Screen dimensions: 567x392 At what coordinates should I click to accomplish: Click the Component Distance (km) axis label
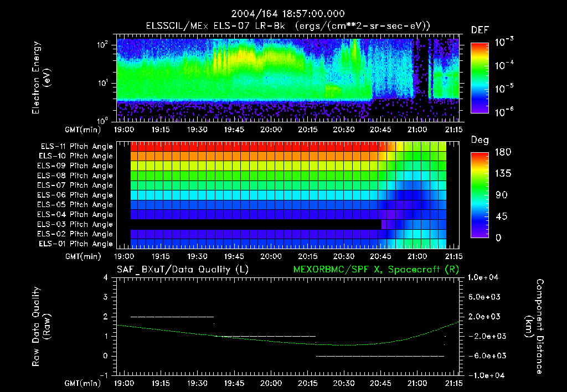pyautogui.click(x=534, y=327)
